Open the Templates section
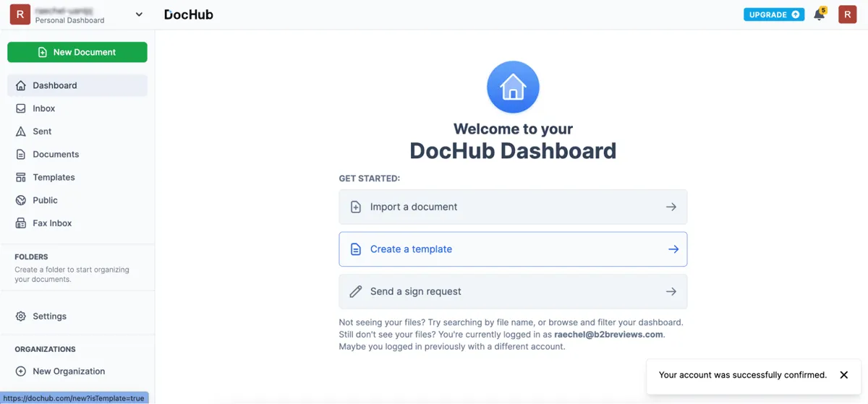The width and height of the screenshot is (868, 404). (77, 177)
